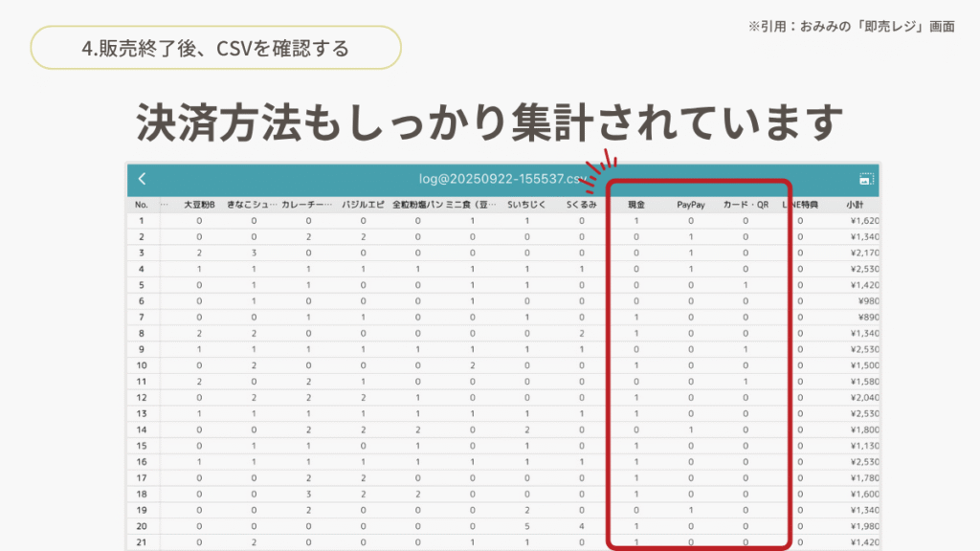
Task: Click the カード・QR column header
Action: click(746, 205)
